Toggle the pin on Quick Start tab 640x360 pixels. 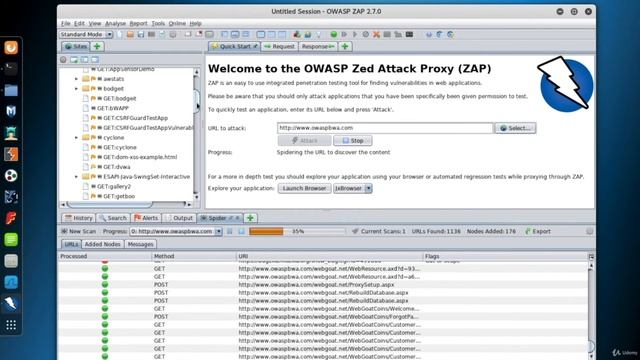256,47
